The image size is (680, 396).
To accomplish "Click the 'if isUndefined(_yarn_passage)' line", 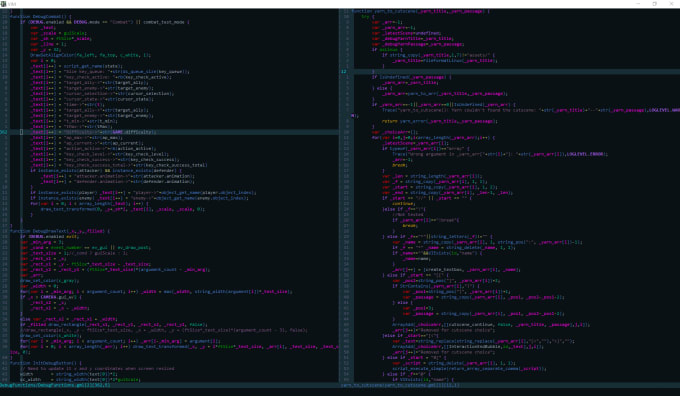I will (412, 77).
